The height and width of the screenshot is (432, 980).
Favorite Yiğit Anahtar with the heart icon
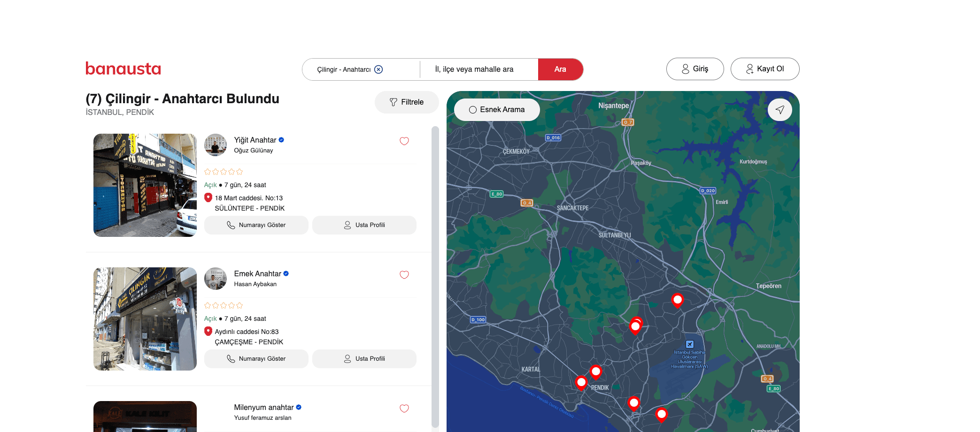click(404, 141)
